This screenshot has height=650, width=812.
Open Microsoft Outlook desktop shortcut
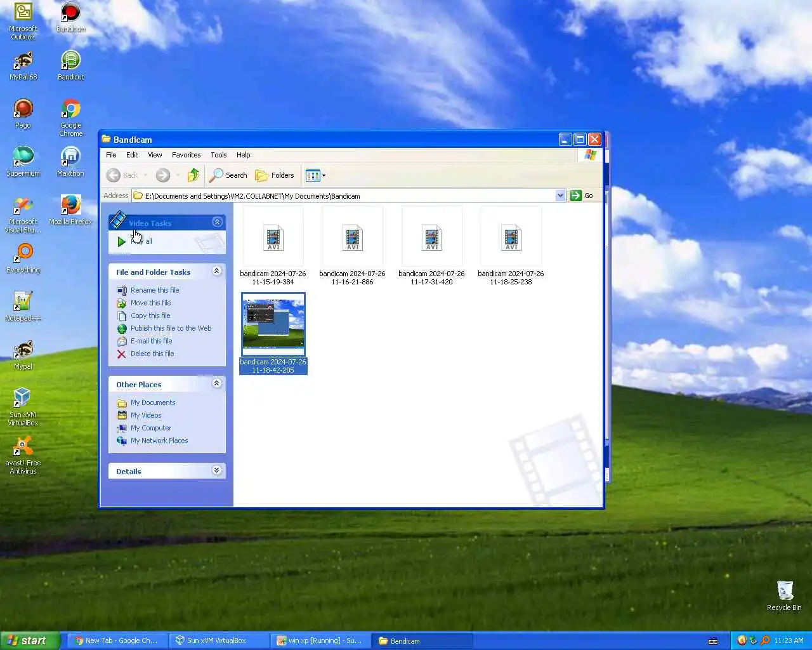tap(23, 21)
